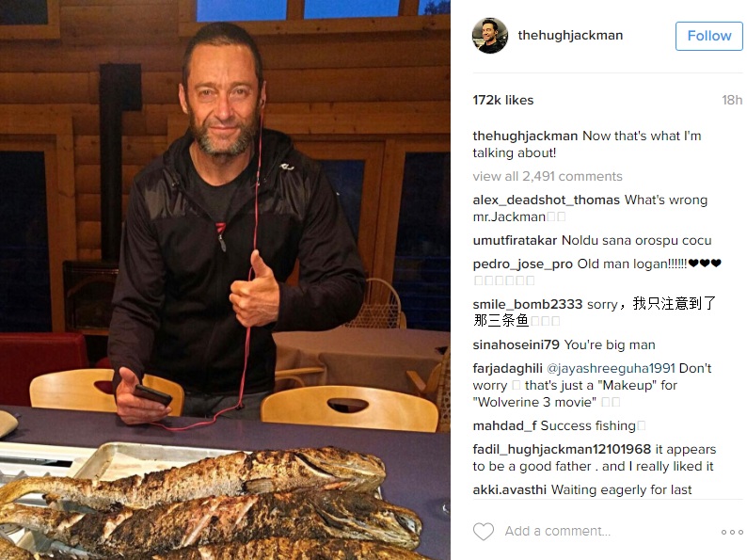The height and width of the screenshot is (560, 747).
Task: Open the 18h timestamp link
Action: click(732, 100)
